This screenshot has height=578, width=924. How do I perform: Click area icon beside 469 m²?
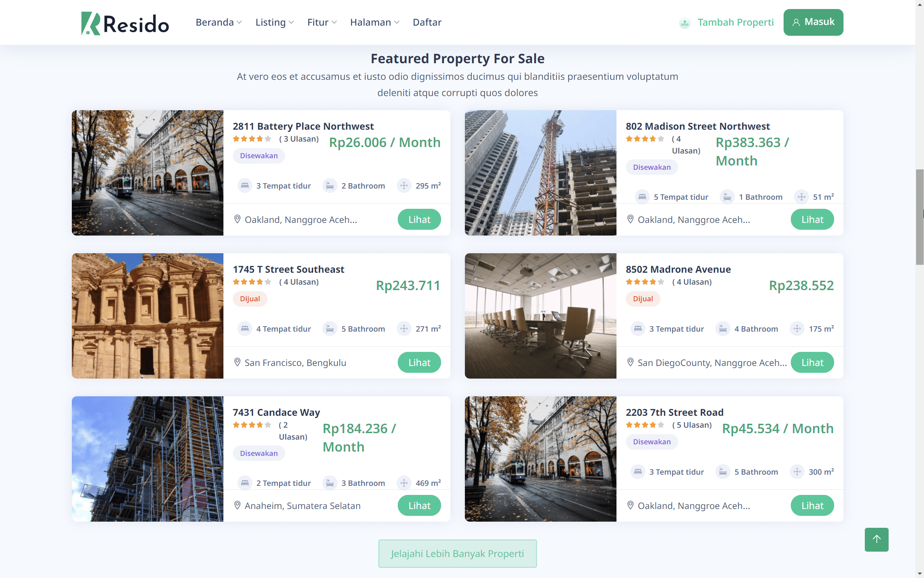click(404, 483)
